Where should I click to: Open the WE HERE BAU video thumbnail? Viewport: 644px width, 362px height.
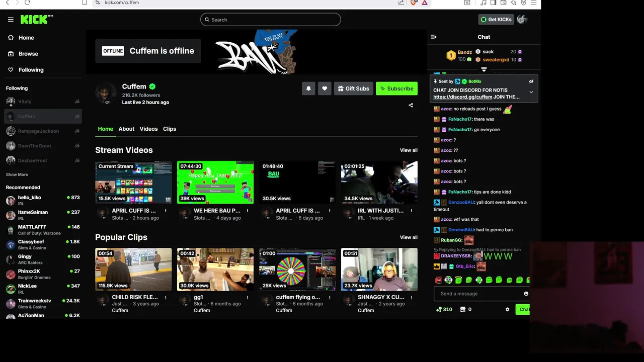[x=215, y=182]
